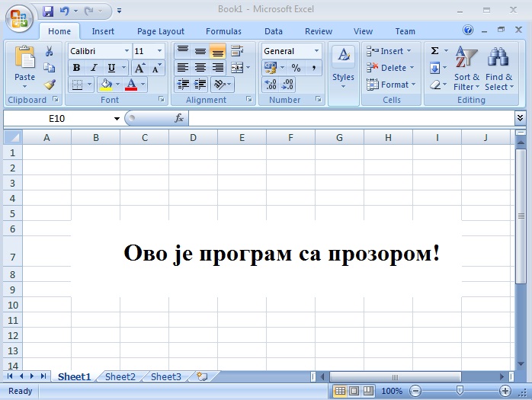This screenshot has width=532, height=400.
Task: Select cell B3 in the worksheet
Action: [x=95, y=183]
